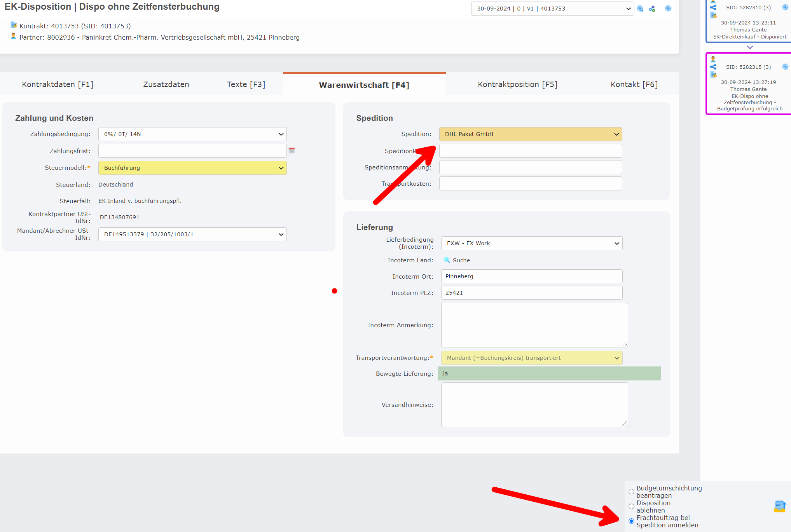Click the share icon in the SID 5282310 card
The height and width of the screenshot is (532, 791).
point(714,7)
